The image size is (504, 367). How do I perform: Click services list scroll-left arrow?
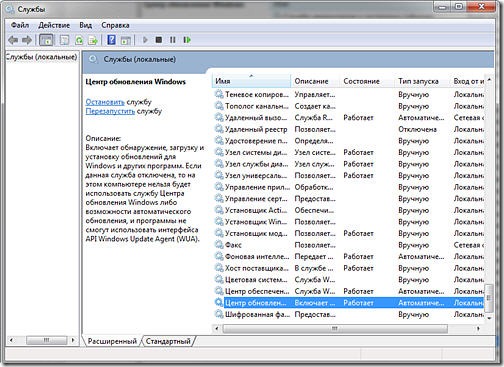click(x=217, y=329)
